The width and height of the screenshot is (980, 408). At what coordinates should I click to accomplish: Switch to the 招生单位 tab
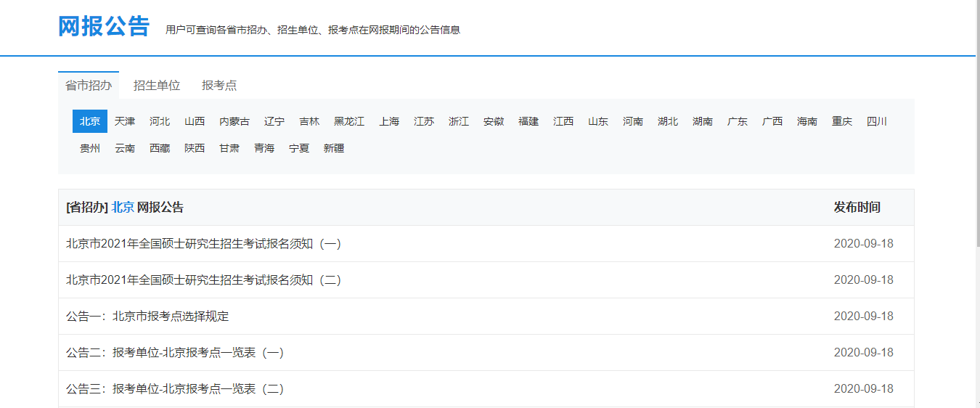(x=157, y=85)
